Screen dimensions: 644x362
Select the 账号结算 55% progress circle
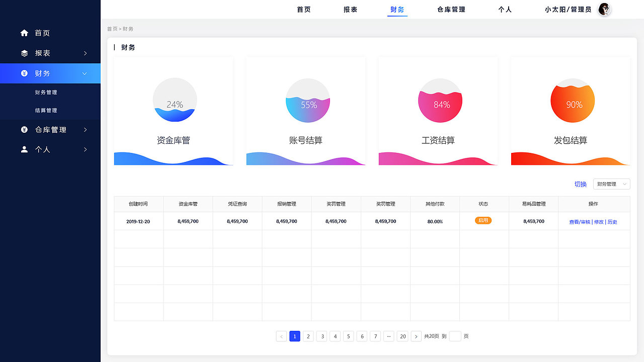click(307, 101)
